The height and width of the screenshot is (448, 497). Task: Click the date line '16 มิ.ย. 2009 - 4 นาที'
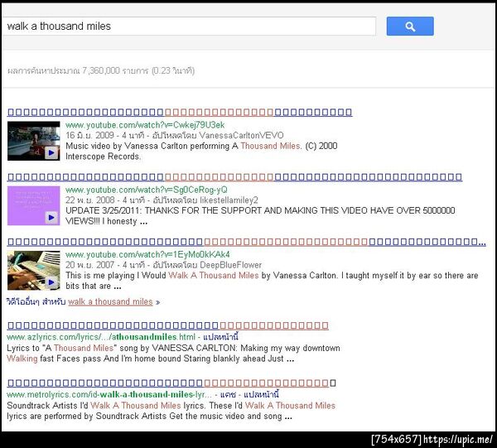pyautogui.click(x=105, y=135)
